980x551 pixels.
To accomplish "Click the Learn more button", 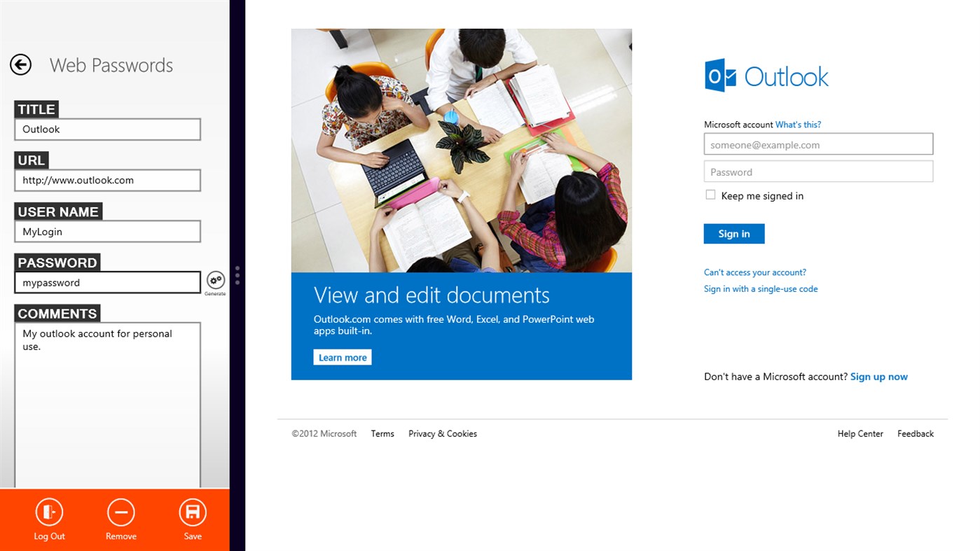I will tap(343, 358).
